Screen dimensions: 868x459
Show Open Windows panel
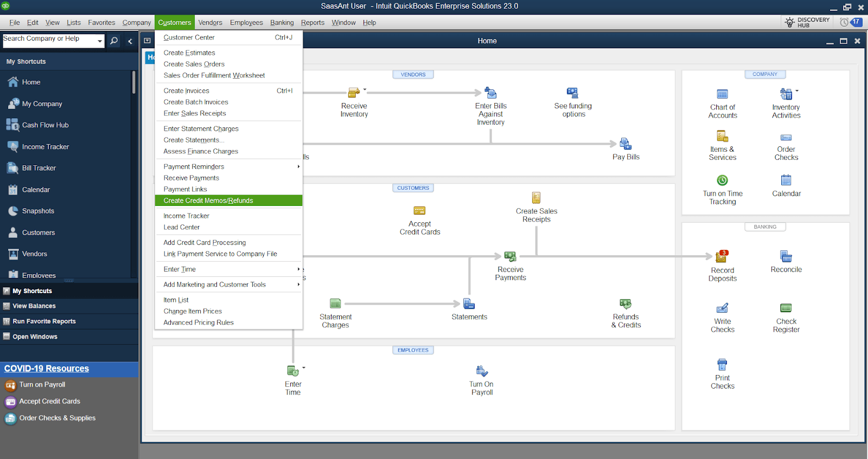click(69, 337)
